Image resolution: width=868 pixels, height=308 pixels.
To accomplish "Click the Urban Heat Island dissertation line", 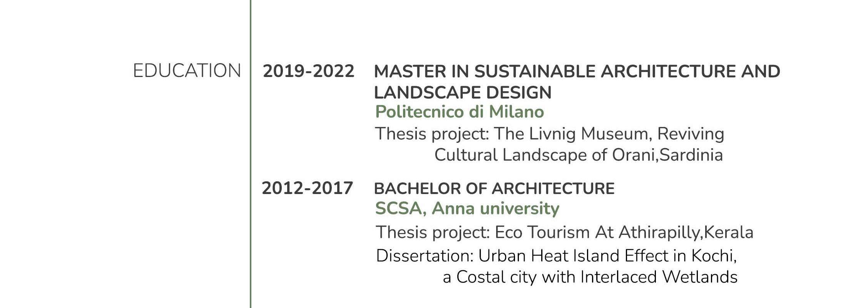I will (556, 256).
